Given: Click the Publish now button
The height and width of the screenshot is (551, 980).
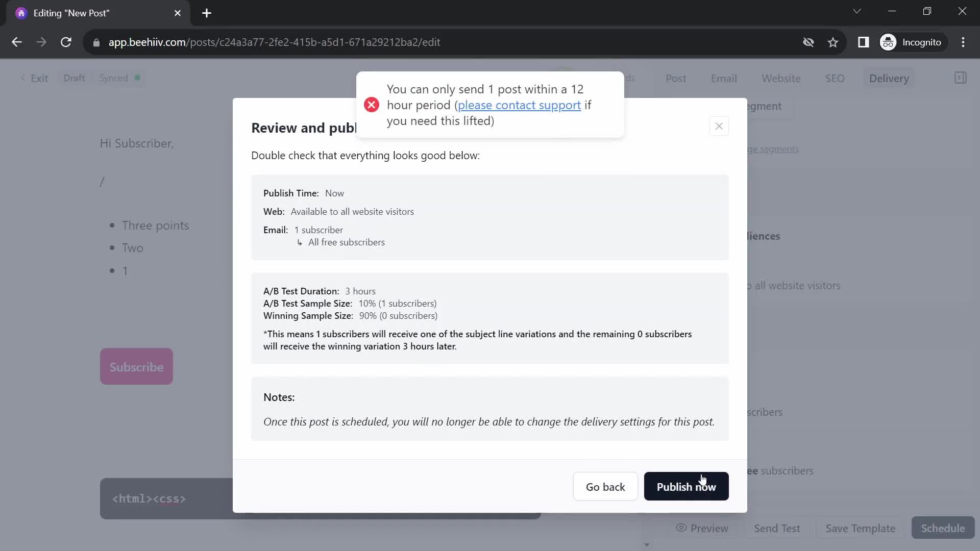Looking at the screenshot, I should 686,486.
